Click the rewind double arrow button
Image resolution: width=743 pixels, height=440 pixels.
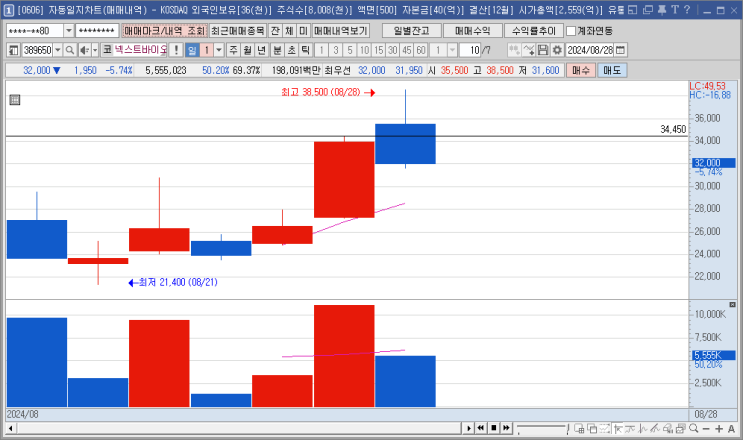click(481, 428)
